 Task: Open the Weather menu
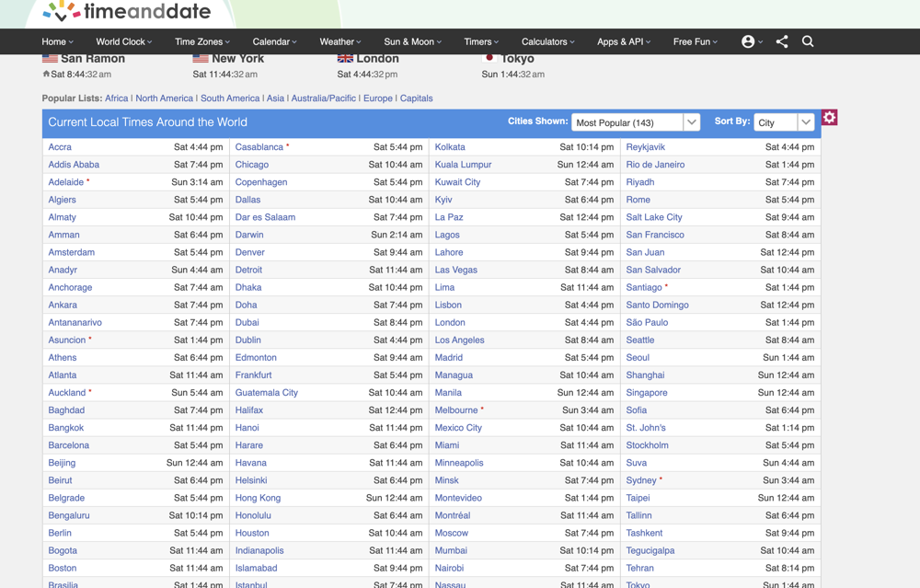tap(340, 41)
